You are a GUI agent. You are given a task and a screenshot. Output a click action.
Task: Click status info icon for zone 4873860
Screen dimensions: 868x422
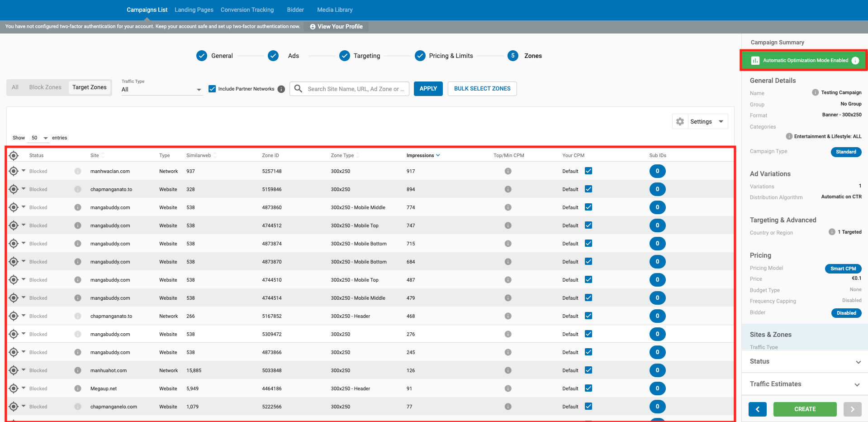78,207
